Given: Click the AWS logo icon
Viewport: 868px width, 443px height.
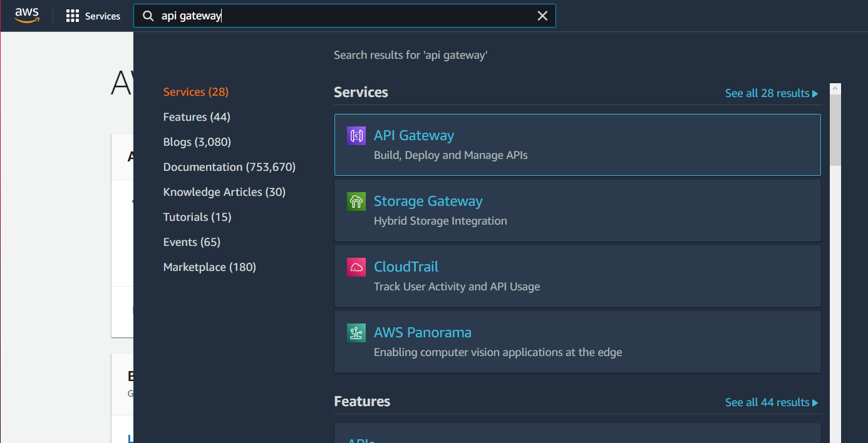Looking at the screenshot, I should [27, 15].
